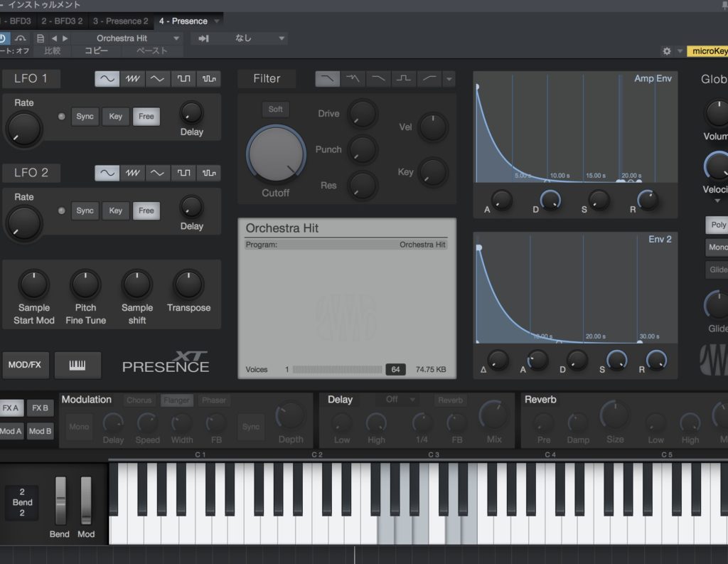Expand the filter type dropdown arrow
Screen dimensions: 728x564
pos(449,79)
